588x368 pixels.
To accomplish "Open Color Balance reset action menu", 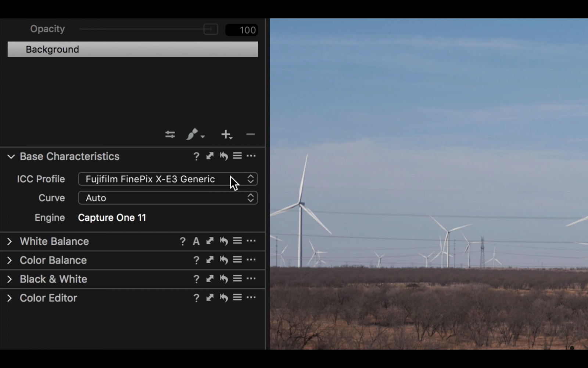I will [223, 260].
